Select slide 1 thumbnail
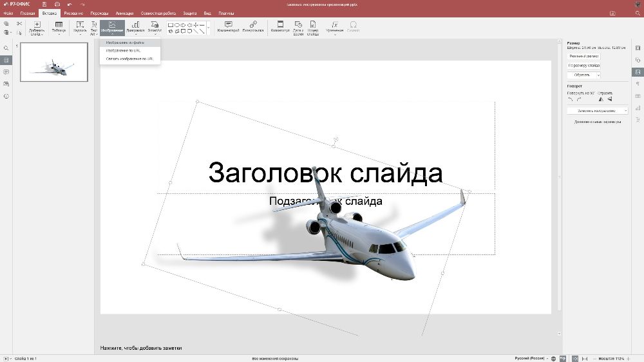 click(54, 62)
